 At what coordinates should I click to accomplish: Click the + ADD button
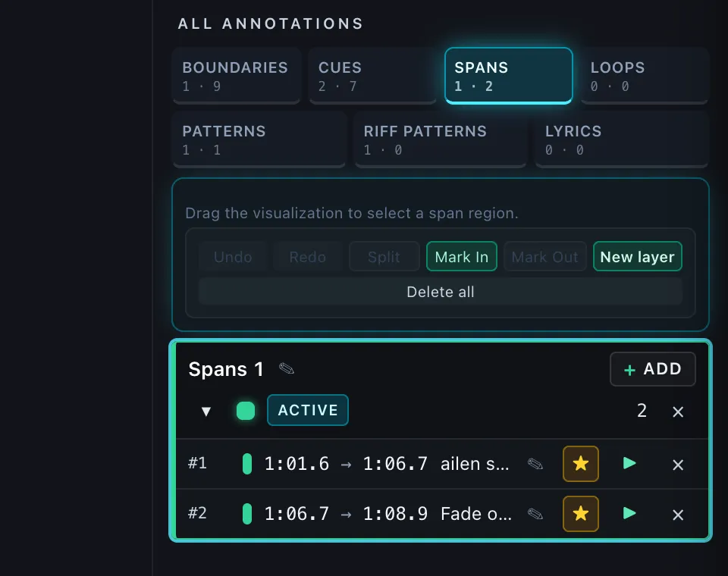pos(652,369)
